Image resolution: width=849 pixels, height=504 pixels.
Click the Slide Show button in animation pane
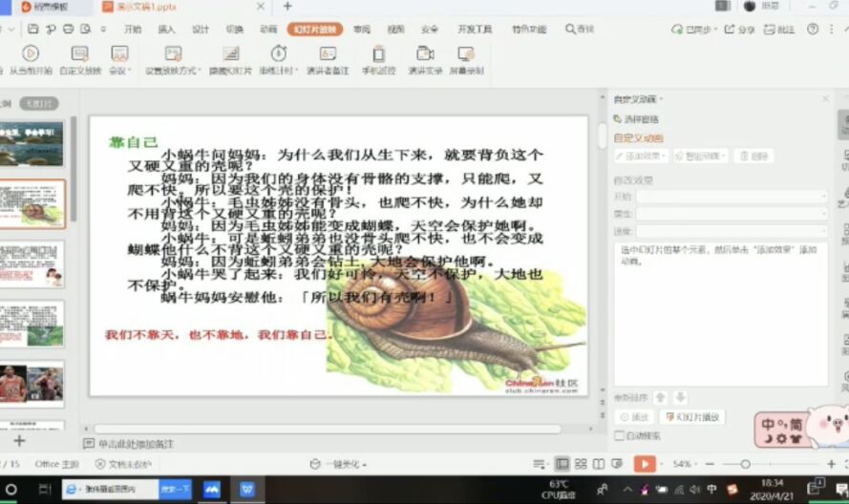coord(693,417)
